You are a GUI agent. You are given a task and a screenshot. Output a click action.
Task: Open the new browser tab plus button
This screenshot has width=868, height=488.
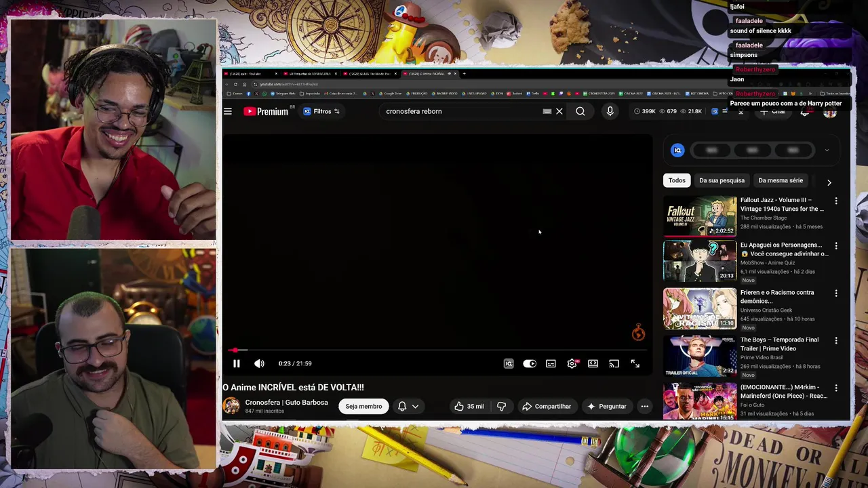click(464, 73)
